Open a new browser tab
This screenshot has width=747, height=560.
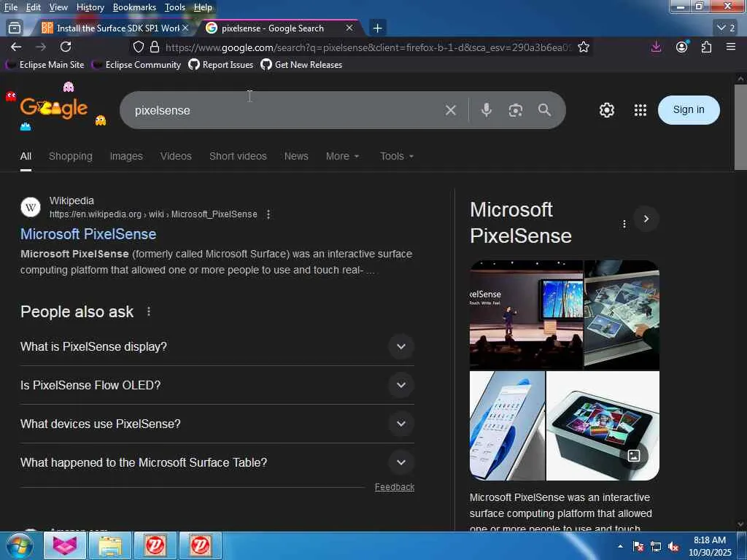click(377, 28)
